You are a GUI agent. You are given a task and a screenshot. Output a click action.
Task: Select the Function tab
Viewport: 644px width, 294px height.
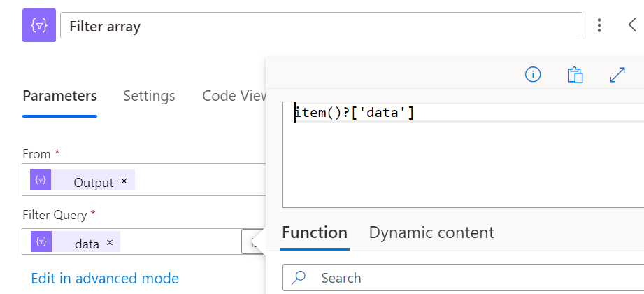click(x=315, y=232)
